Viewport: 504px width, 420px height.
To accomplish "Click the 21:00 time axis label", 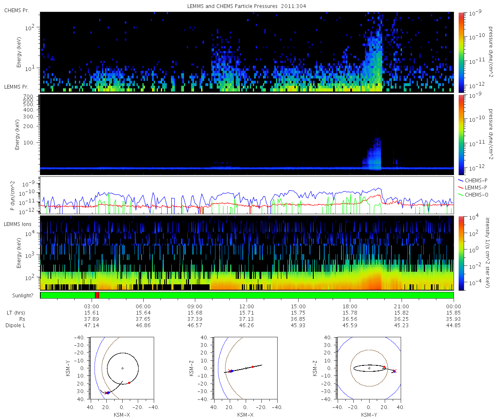I will (402, 306).
